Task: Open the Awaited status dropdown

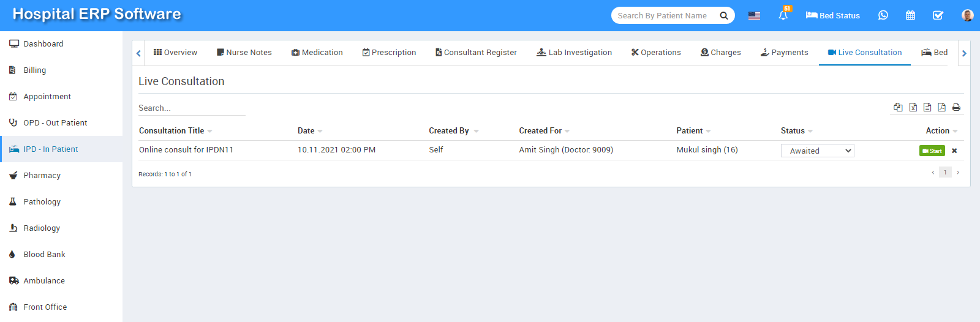Action: [x=817, y=151]
